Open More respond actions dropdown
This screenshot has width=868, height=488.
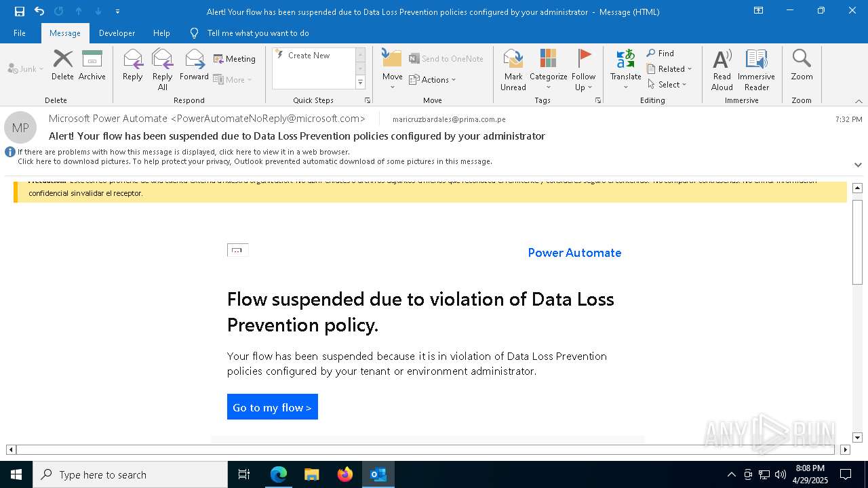(x=233, y=79)
